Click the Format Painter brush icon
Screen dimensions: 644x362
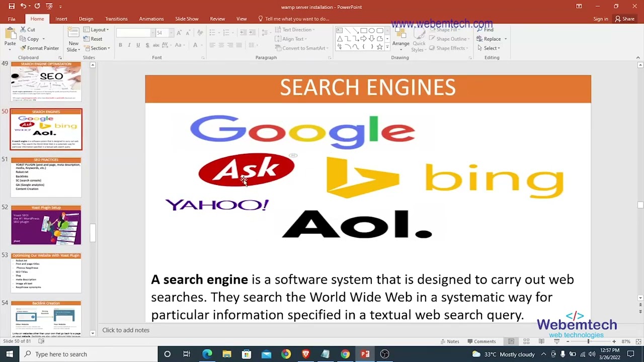(23, 48)
